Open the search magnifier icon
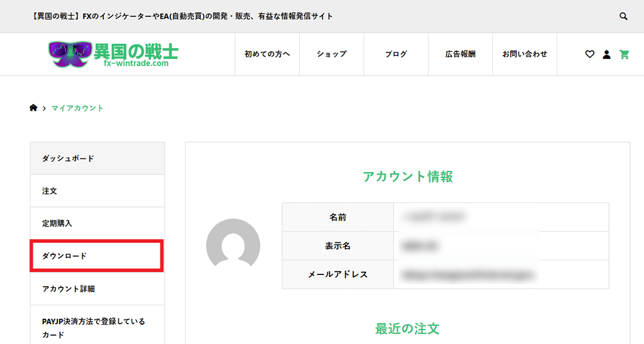 pyautogui.click(x=624, y=16)
